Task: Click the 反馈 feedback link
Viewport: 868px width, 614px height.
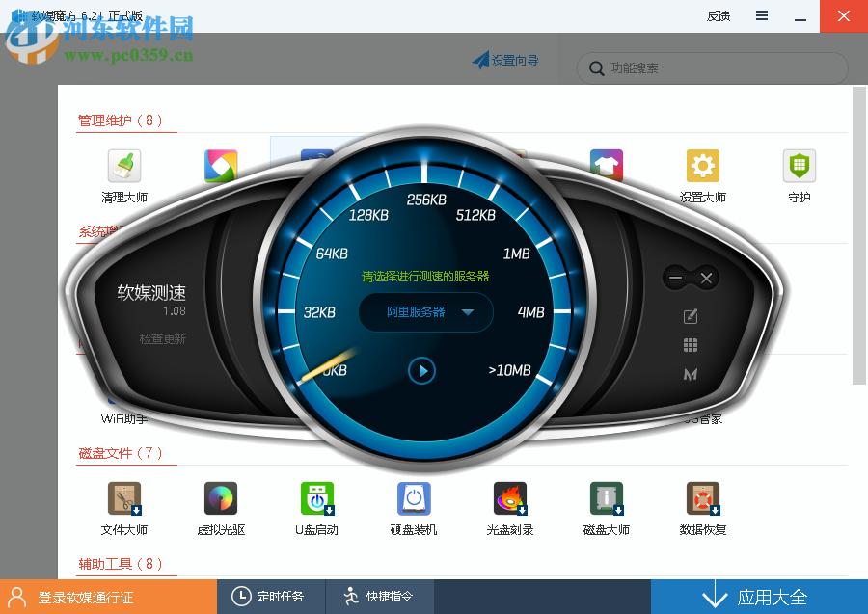Action: click(x=718, y=15)
